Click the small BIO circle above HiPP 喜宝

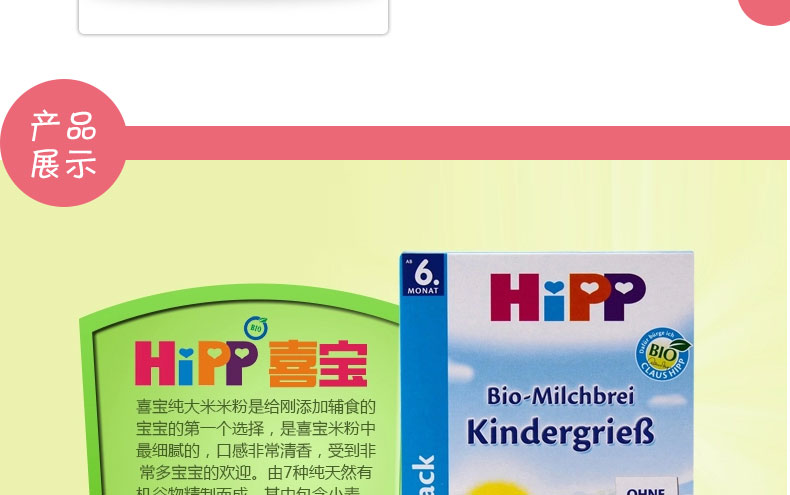coord(256,328)
